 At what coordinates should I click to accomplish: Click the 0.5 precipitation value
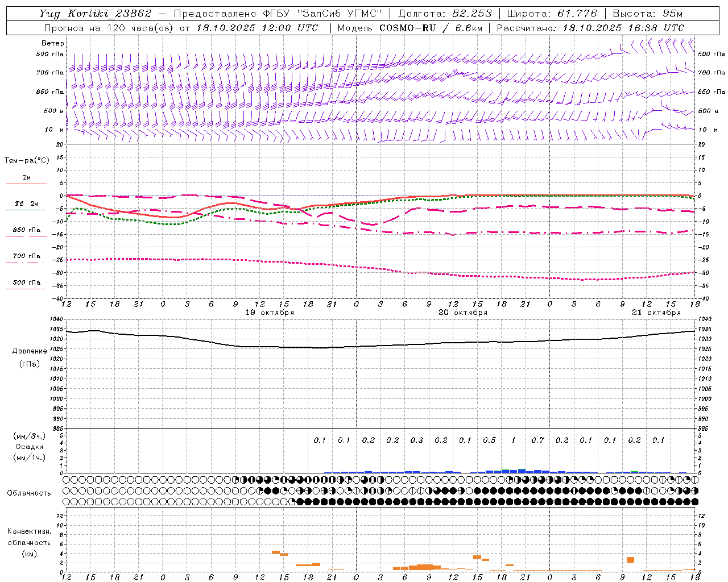(489, 440)
